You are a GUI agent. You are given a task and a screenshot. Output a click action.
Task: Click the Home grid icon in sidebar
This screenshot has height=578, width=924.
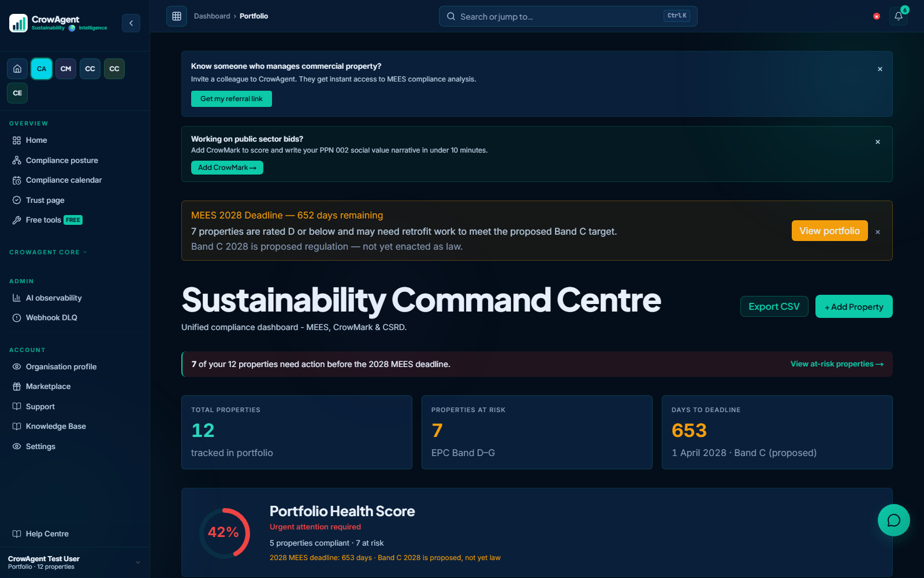click(17, 140)
